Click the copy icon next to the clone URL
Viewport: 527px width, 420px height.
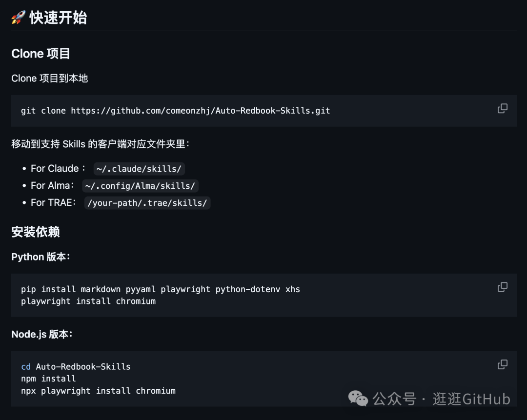[502, 108]
